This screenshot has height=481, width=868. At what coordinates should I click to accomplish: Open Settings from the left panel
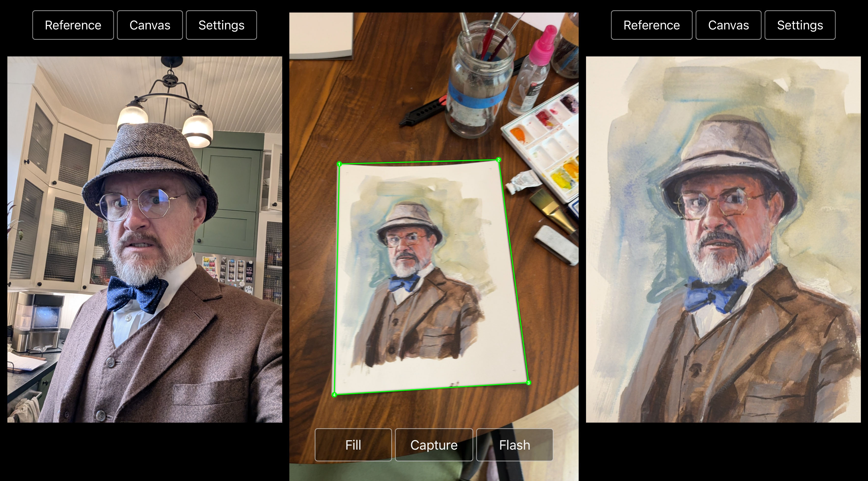221,25
